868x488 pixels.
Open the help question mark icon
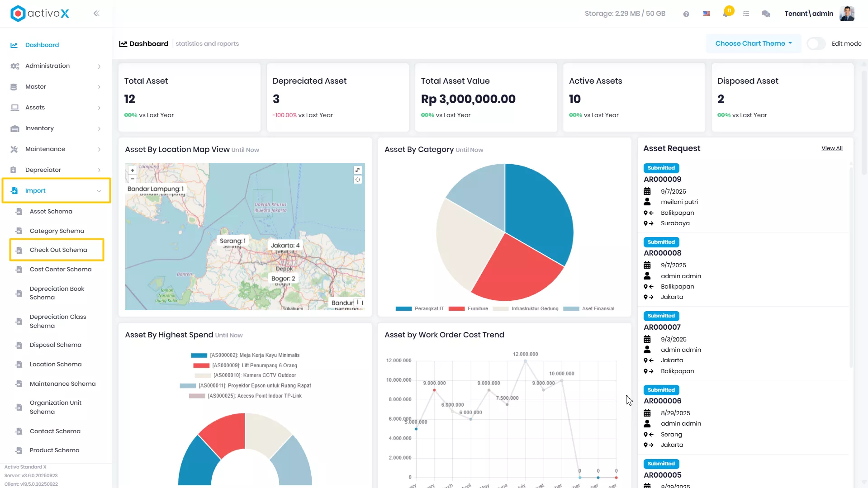tap(686, 14)
